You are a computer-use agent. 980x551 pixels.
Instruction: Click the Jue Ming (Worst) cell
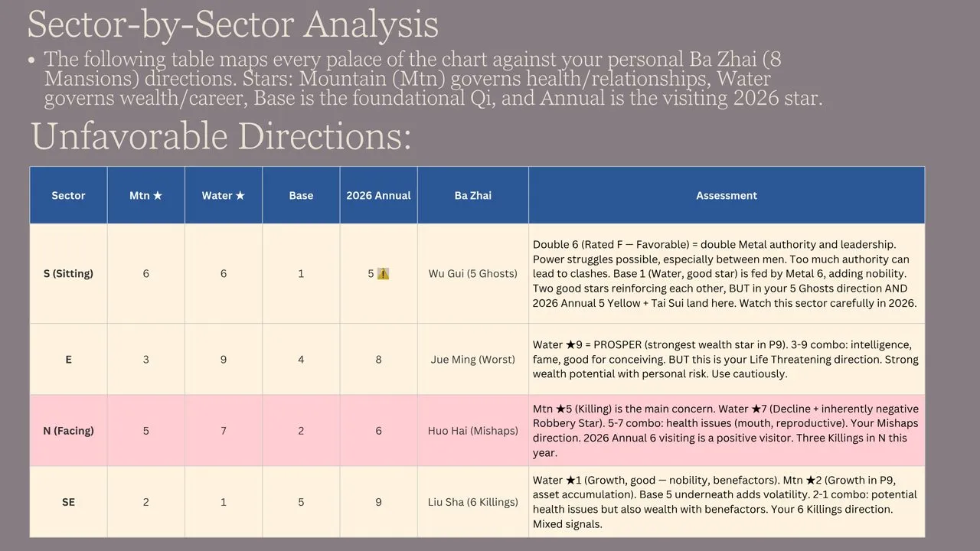pos(473,359)
